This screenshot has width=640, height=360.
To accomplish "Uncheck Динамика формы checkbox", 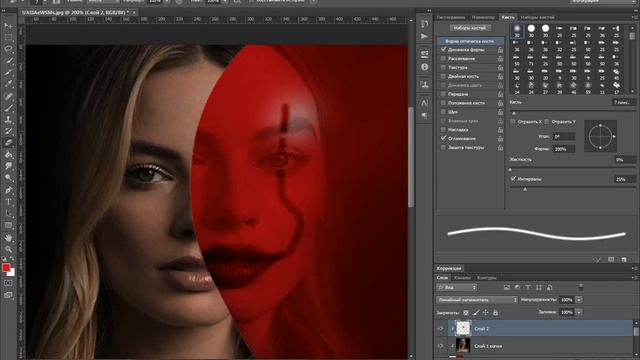I will (443, 50).
